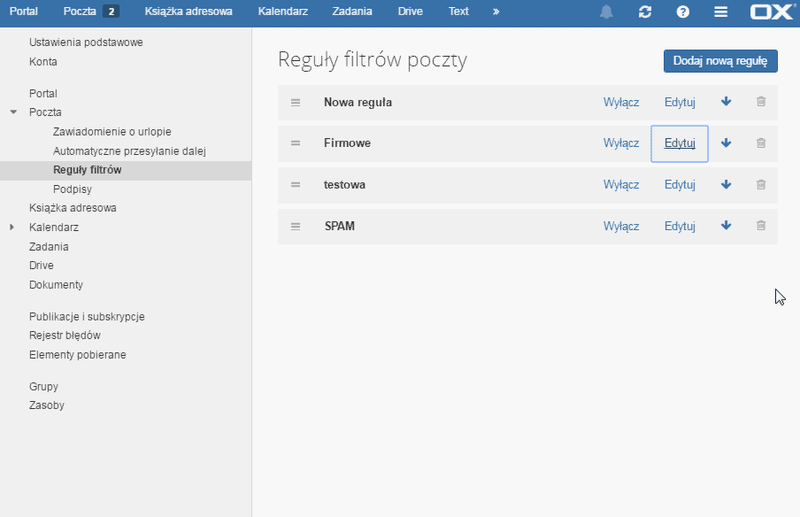
Task: Open the hamburger menu in top bar
Action: [720, 12]
